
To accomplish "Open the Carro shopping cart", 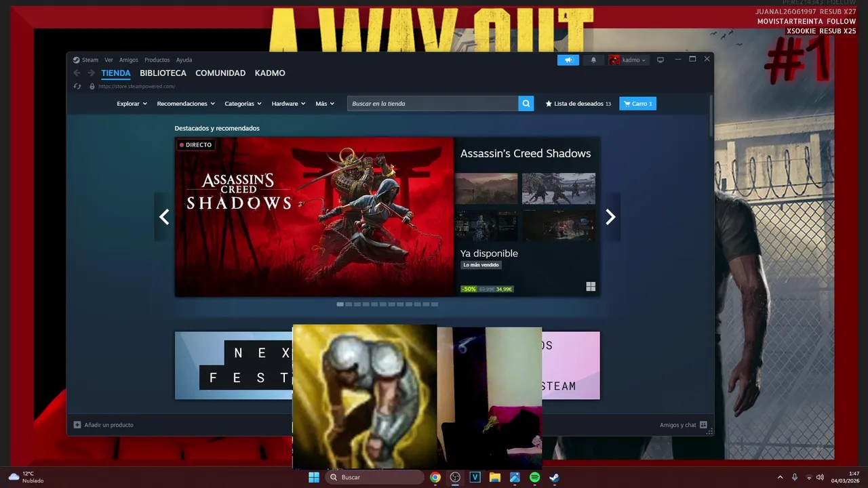I will pos(637,104).
